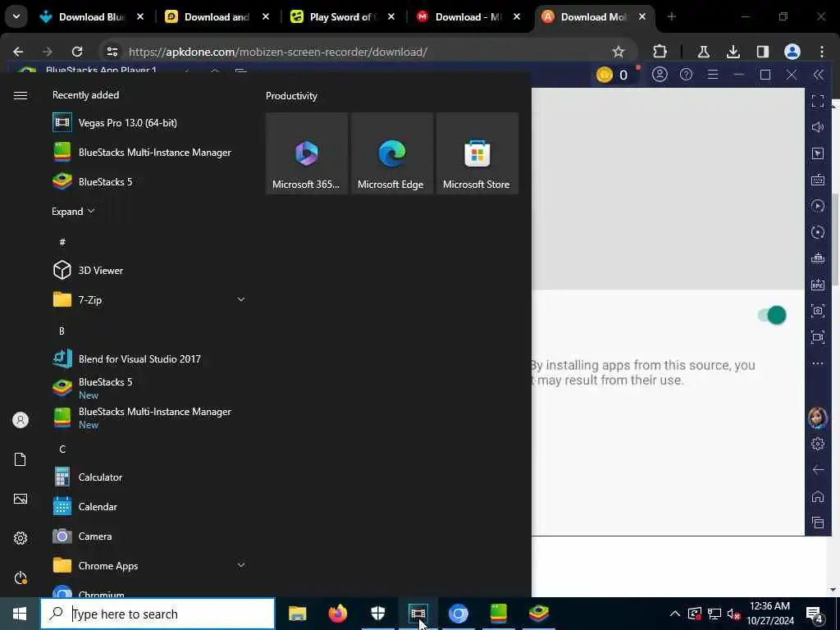Open Start menu Documents icon
The height and width of the screenshot is (630, 840).
pos(21,459)
